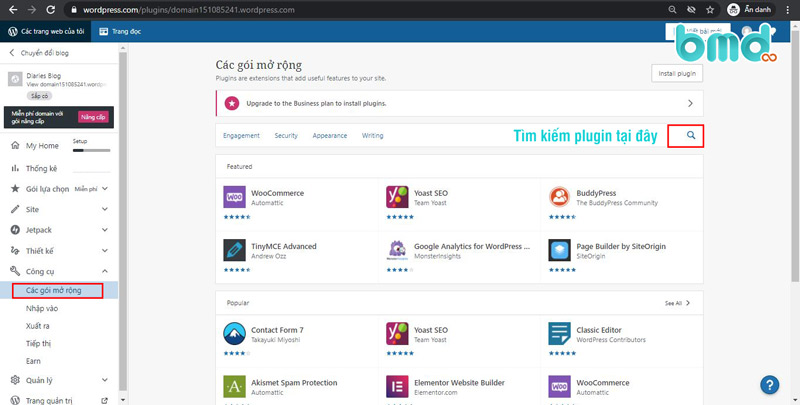Collapse the Công cụ sidebar section

(x=105, y=271)
